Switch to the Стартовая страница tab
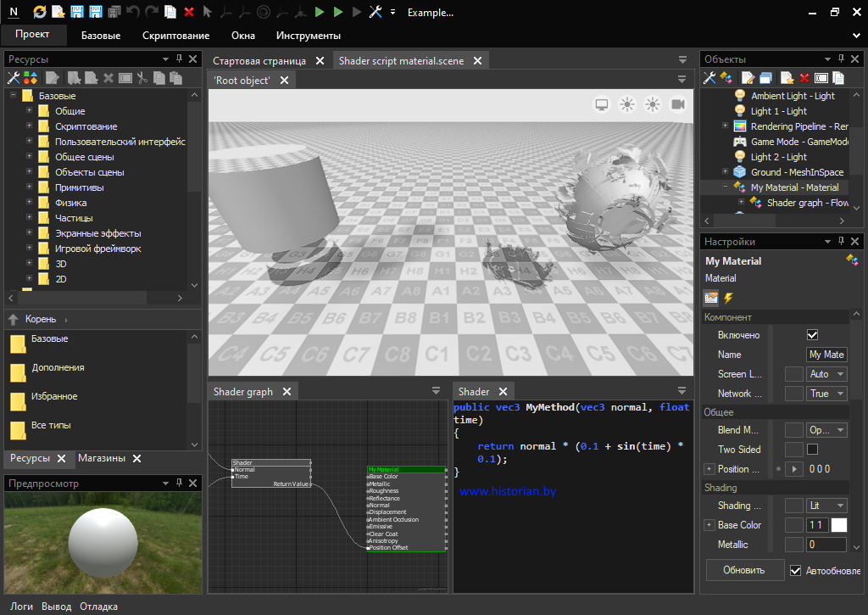Screen dimensions: 868x615 click(259, 61)
